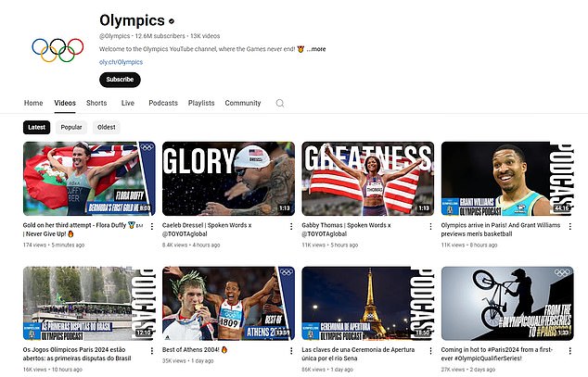This screenshot has height=377, width=588.
Task: Select the Latest sort filter chip
Action: pyautogui.click(x=37, y=127)
